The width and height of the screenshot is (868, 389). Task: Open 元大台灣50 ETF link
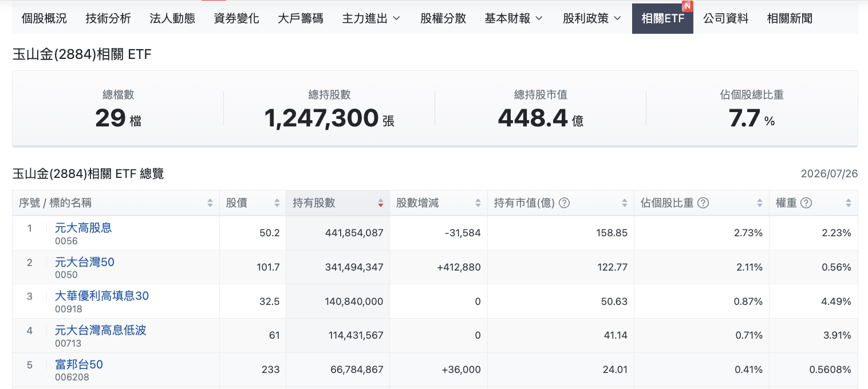point(85,262)
